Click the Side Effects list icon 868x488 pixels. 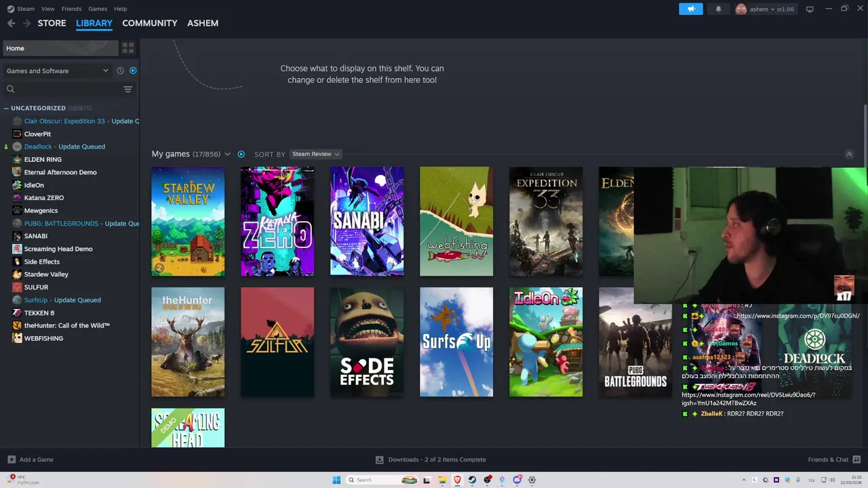point(17,262)
